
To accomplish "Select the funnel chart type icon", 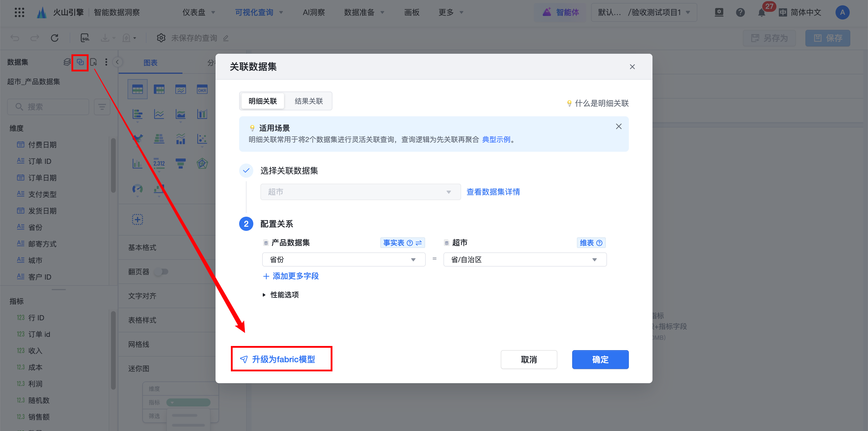I will pyautogui.click(x=180, y=164).
